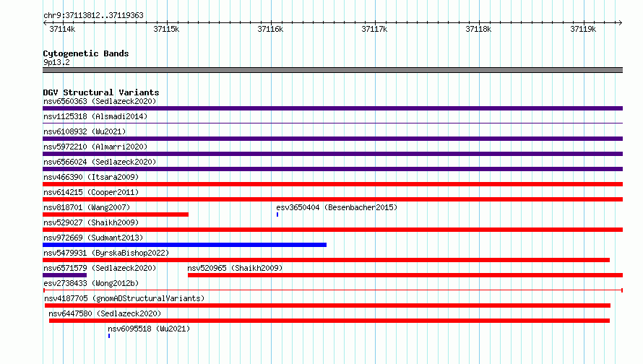This screenshot has height=364, width=643.
Task: Click the 37115k ruler position
Action: [166, 29]
